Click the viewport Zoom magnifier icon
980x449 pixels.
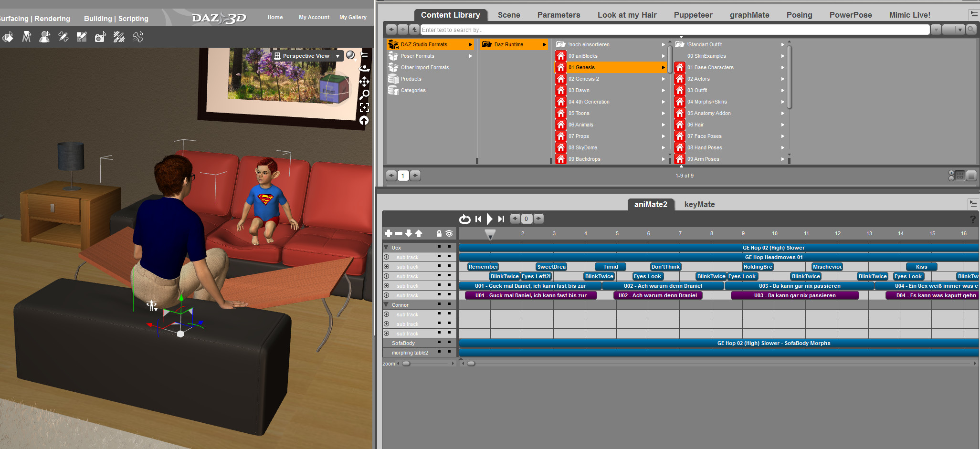364,94
